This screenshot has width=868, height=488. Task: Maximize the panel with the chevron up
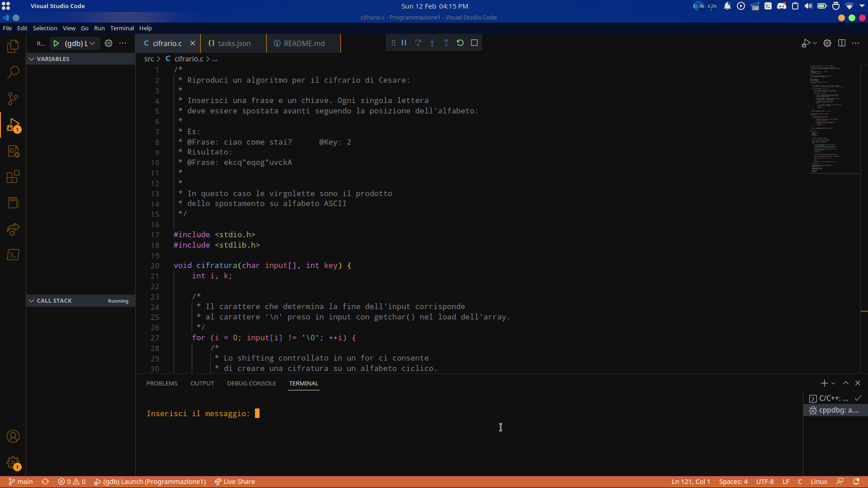click(x=846, y=383)
